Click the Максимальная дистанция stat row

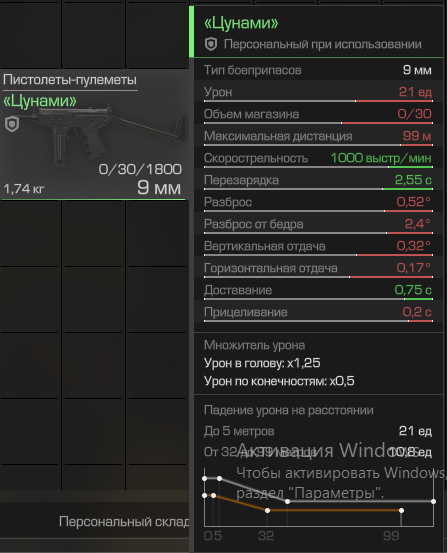(318, 136)
